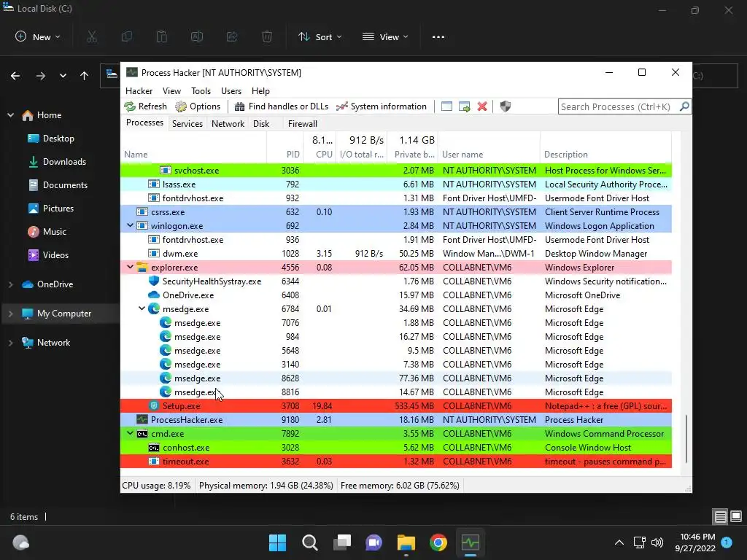Click the File Explorer back arrow
Viewport: 747px width, 560px height.
coord(15,76)
